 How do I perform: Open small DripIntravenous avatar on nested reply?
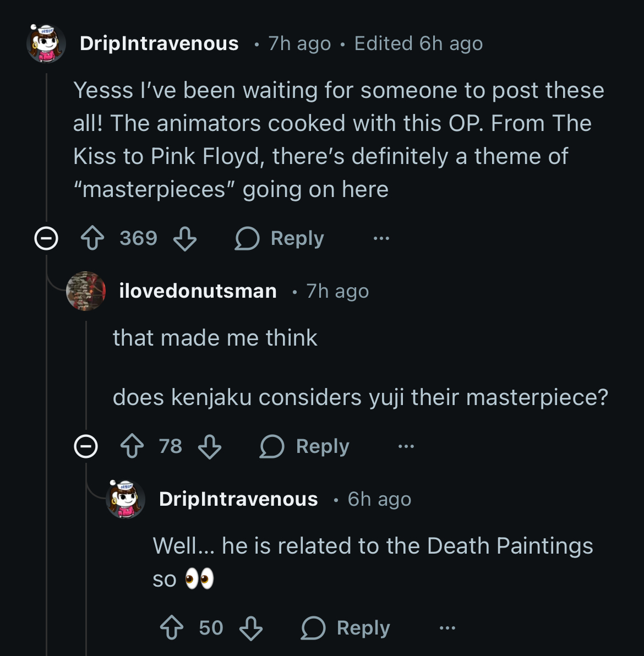pyautogui.click(x=125, y=499)
